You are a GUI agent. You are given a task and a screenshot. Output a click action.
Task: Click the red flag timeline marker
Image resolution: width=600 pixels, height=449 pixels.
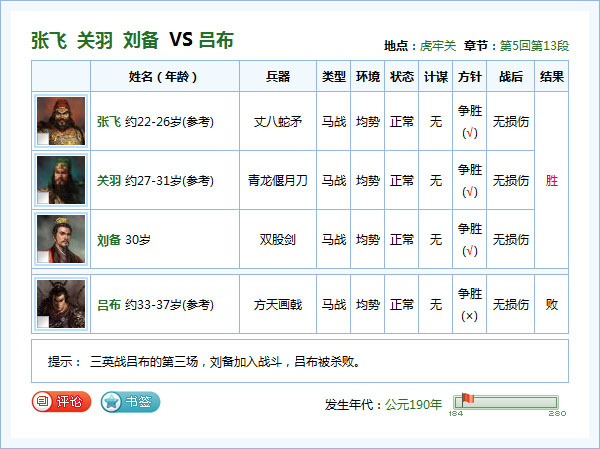point(467,400)
